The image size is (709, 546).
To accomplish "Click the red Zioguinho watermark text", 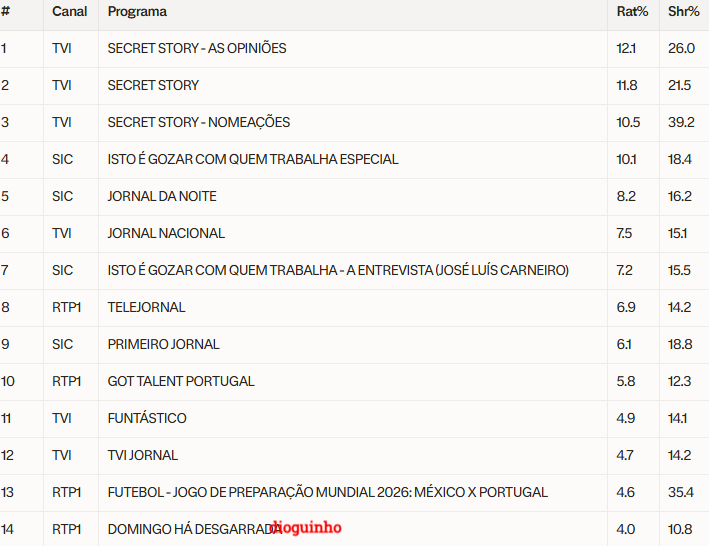I will [x=307, y=527].
